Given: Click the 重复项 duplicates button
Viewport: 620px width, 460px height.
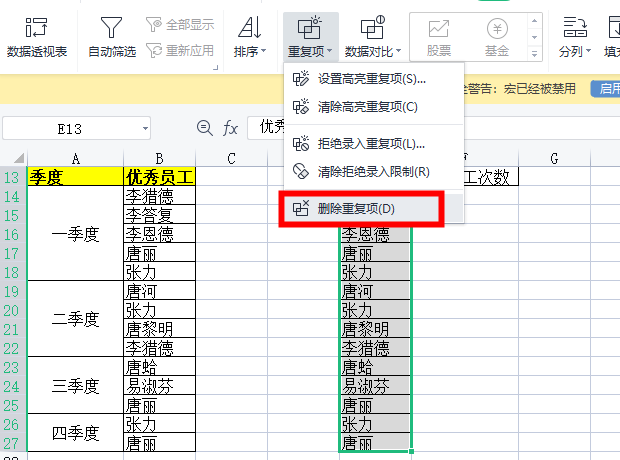Looking at the screenshot, I should [x=310, y=38].
